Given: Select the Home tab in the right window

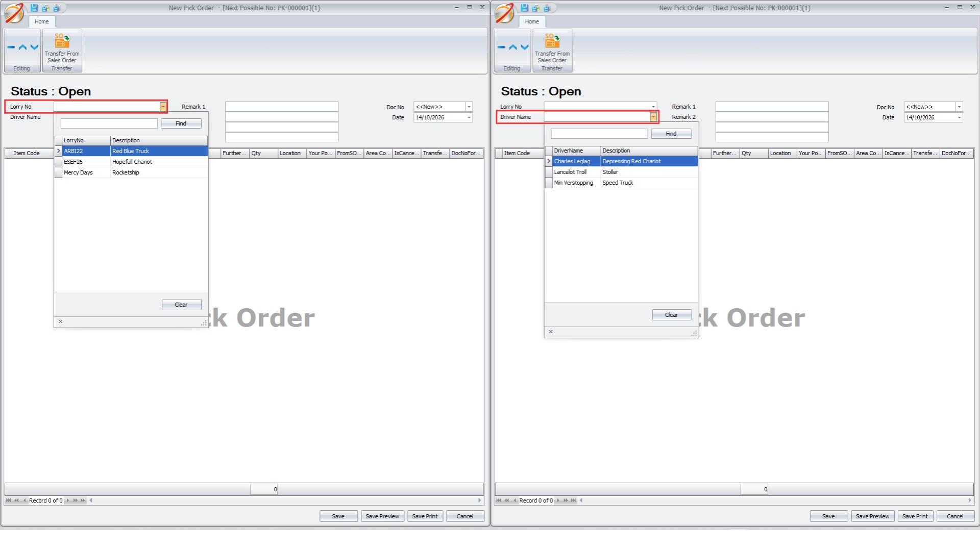Looking at the screenshot, I should 532,21.
